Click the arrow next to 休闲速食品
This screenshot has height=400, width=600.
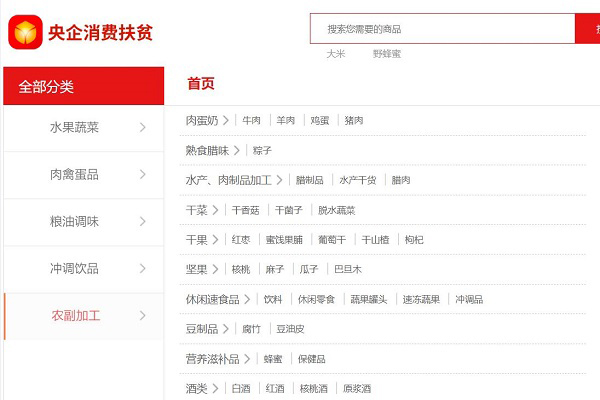[x=248, y=299]
